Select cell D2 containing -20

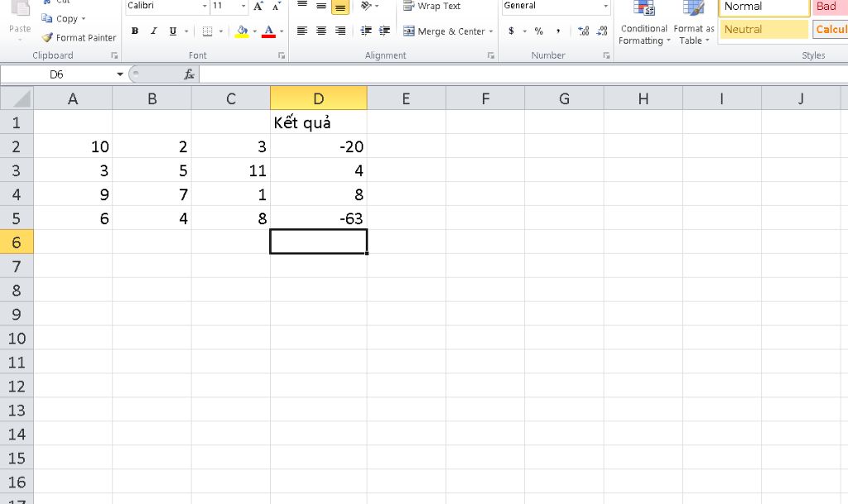[319, 146]
